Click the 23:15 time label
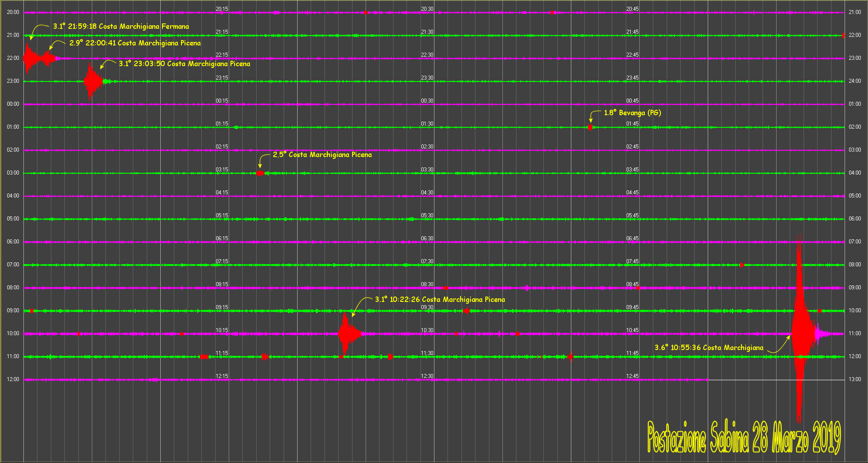 pos(222,78)
